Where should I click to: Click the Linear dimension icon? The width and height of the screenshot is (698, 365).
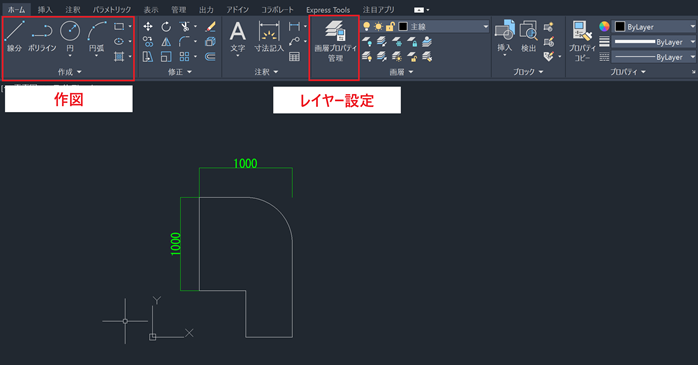pyautogui.click(x=294, y=27)
